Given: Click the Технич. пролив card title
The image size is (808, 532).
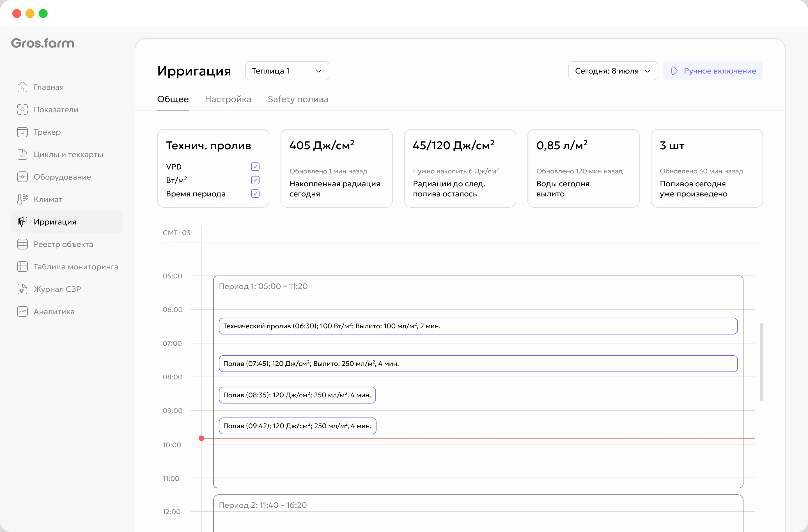Looking at the screenshot, I should point(208,146).
